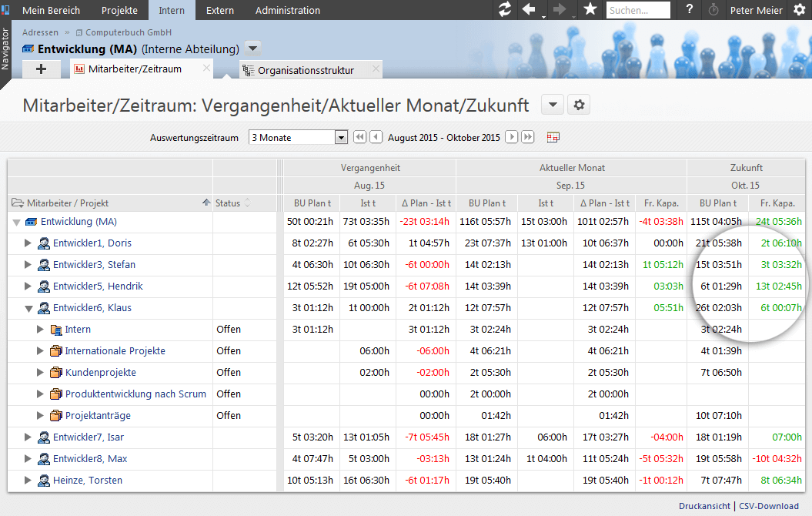
Task: Open the Heinze, Torsten employee link
Action: pos(88,481)
